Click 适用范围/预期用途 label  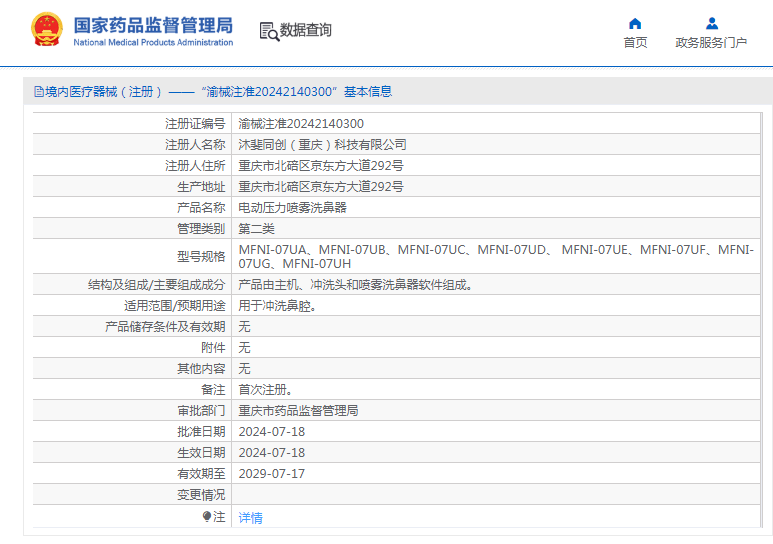(x=175, y=306)
